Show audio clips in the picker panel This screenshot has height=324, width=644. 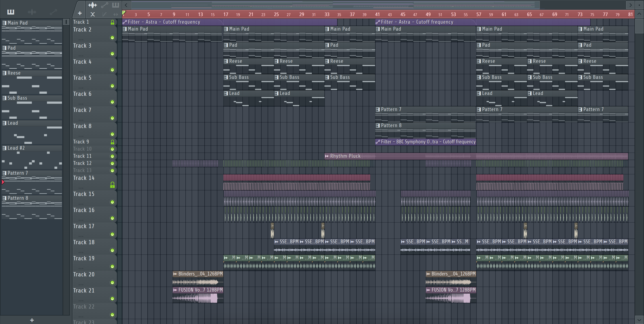tap(32, 12)
